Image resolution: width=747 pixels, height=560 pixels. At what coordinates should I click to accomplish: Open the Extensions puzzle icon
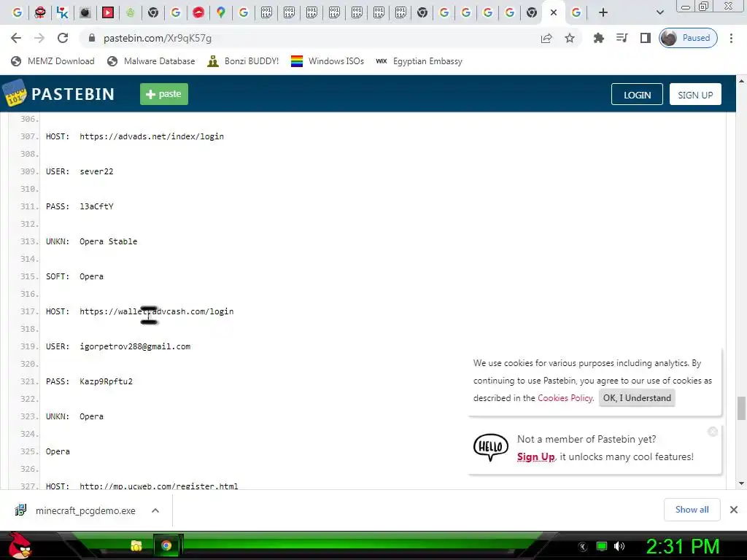pyautogui.click(x=598, y=38)
